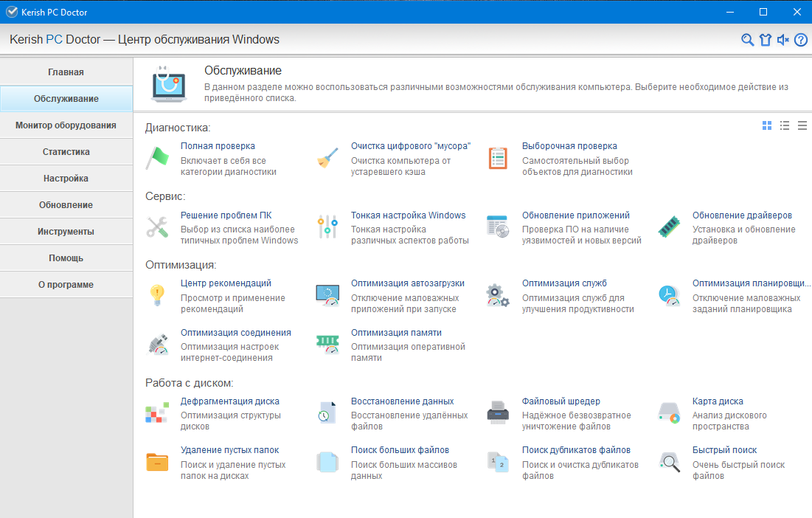812x518 pixels.
Task: Click the memory chip icon for Обновление драйверов
Action: pyautogui.click(x=669, y=227)
